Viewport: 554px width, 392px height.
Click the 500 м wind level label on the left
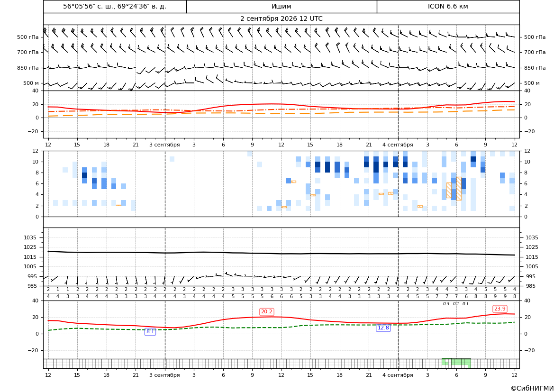tap(31, 83)
